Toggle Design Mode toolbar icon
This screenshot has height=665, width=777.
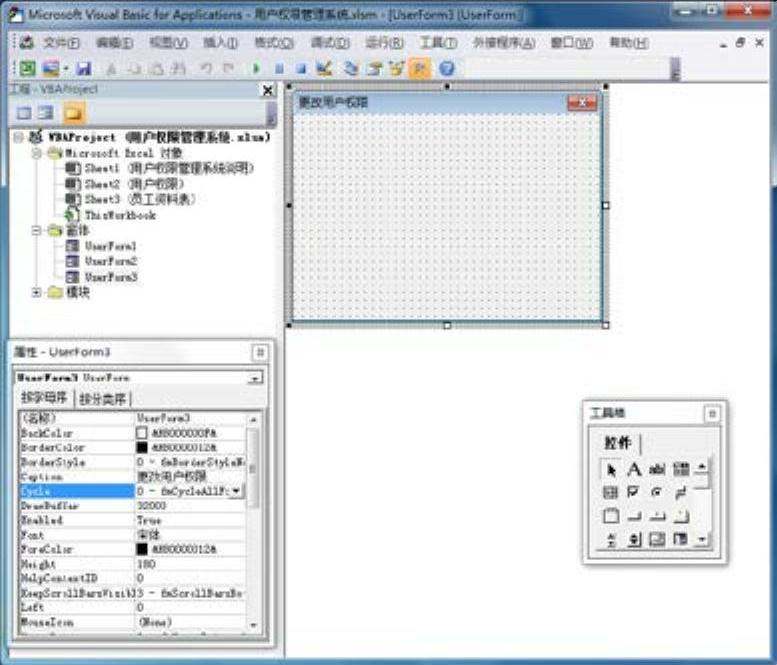[x=324, y=68]
